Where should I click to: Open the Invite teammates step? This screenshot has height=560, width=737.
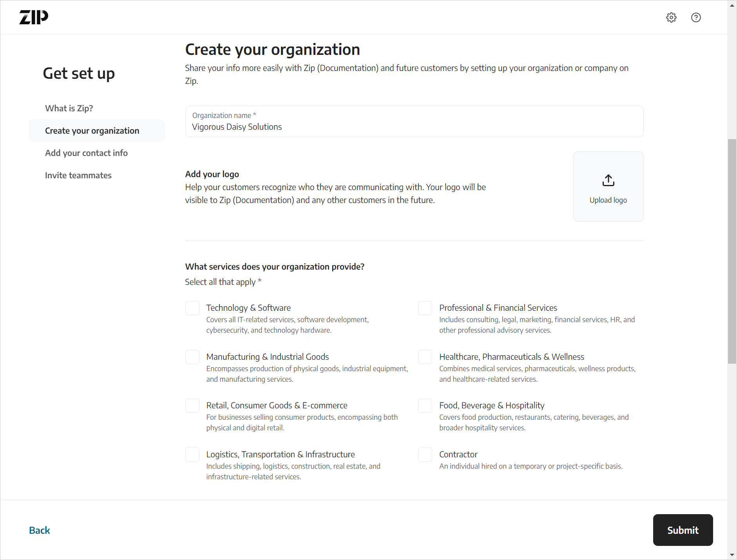pyautogui.click(x=78, y=175)
